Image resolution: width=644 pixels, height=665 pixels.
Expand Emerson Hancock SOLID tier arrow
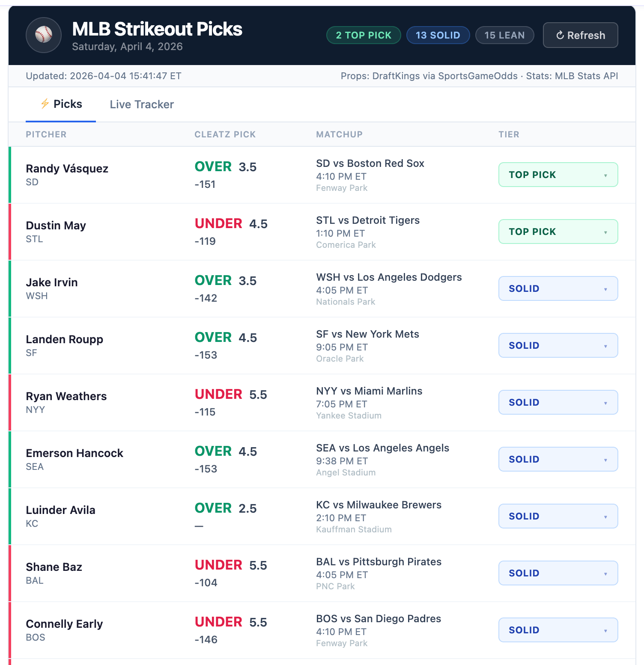605,460
